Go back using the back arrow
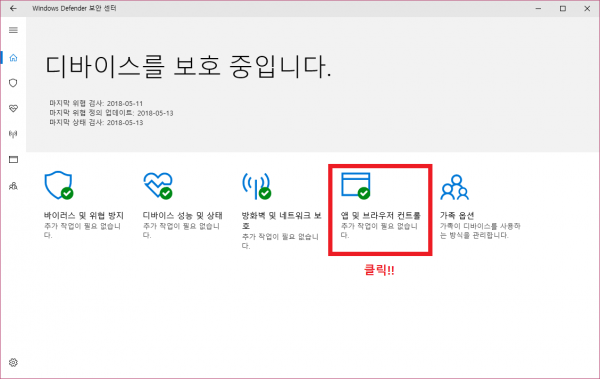The width and height of the screenshot is (600, 379). click(13, 8)
